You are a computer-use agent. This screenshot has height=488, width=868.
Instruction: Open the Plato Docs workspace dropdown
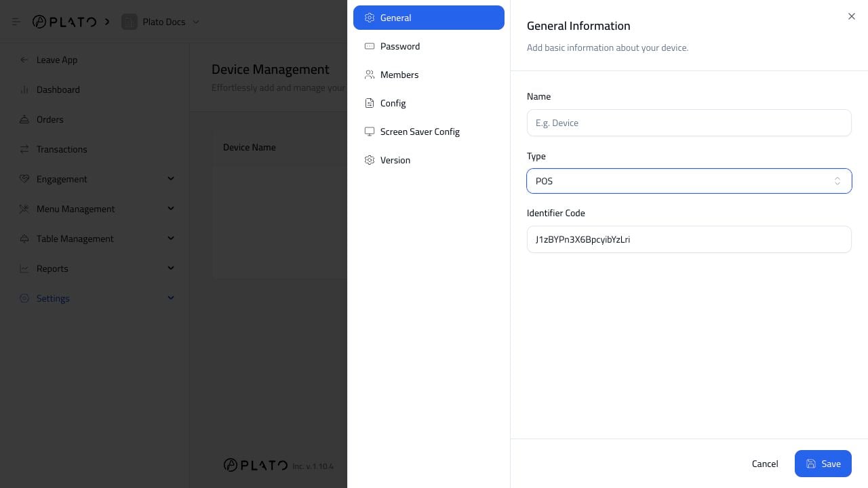coord(161,22)
